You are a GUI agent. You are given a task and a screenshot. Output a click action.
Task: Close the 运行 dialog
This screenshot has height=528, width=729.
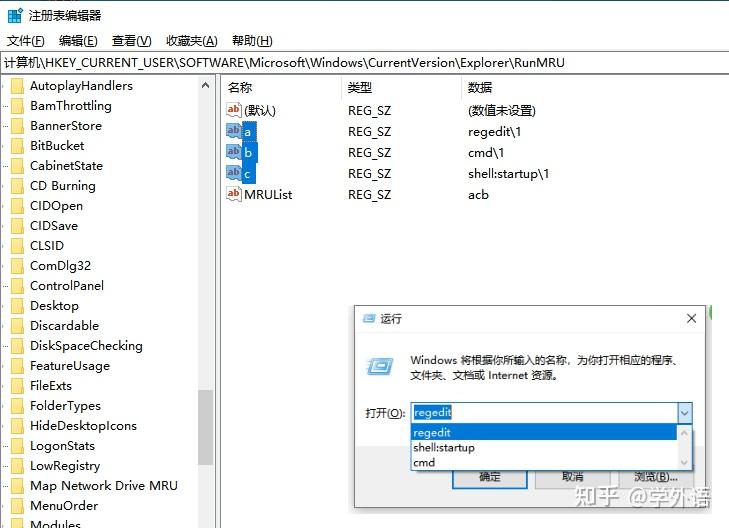click(691, 318)
